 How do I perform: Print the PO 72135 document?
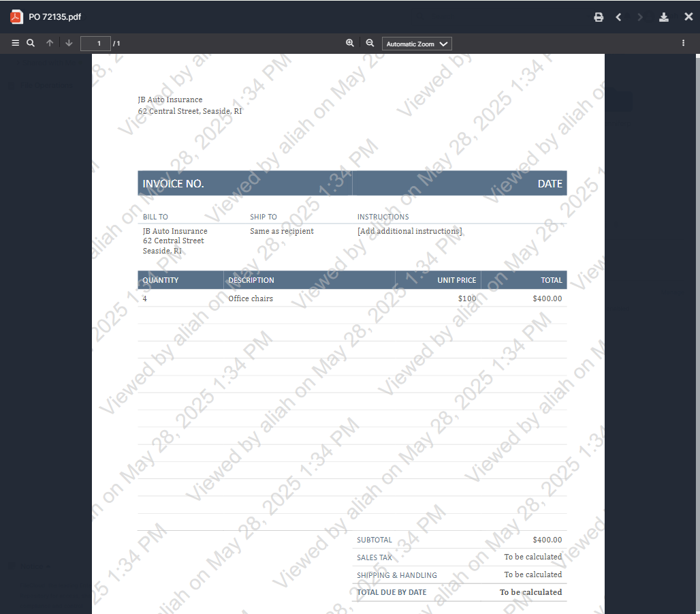599,17
